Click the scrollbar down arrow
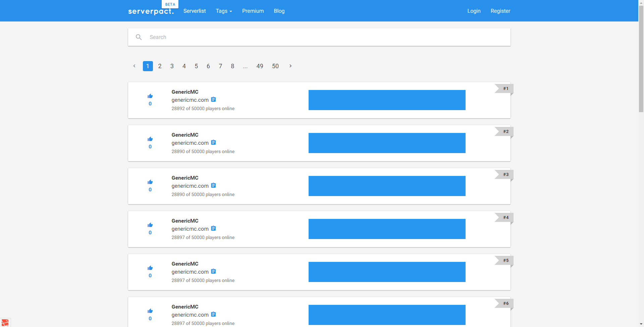Screen dimensions: 644x327 pyautogui.click(x=641, y=324)
